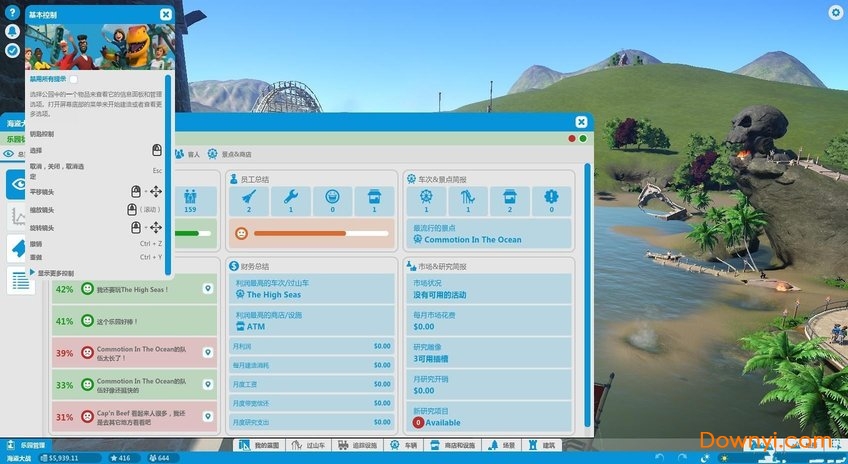848x464 pixels.
Task: Click the ferris wheel rides count tile
Action: (426, 201)
